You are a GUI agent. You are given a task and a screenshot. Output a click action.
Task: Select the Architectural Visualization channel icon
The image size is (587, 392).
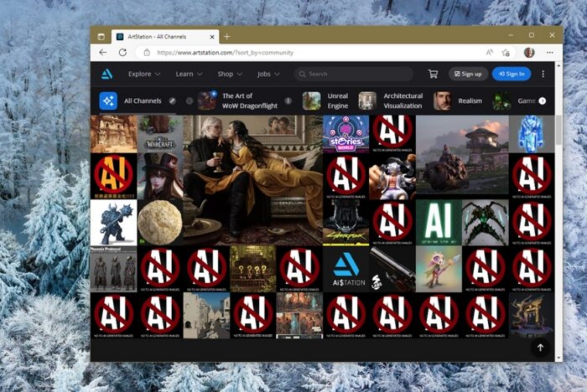click(x=367, y=101)
